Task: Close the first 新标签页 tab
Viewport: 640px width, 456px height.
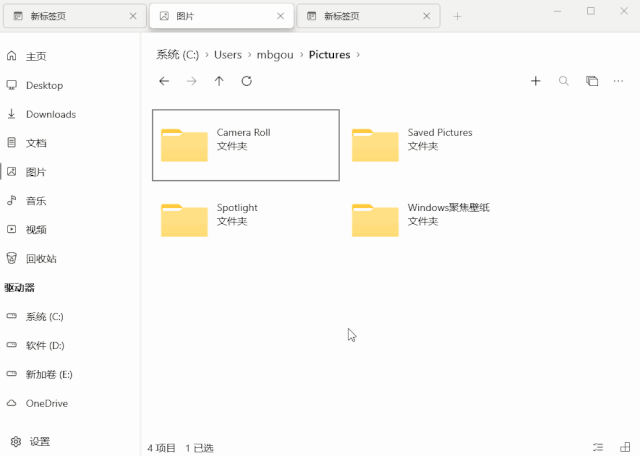Action: coord(133,16)
